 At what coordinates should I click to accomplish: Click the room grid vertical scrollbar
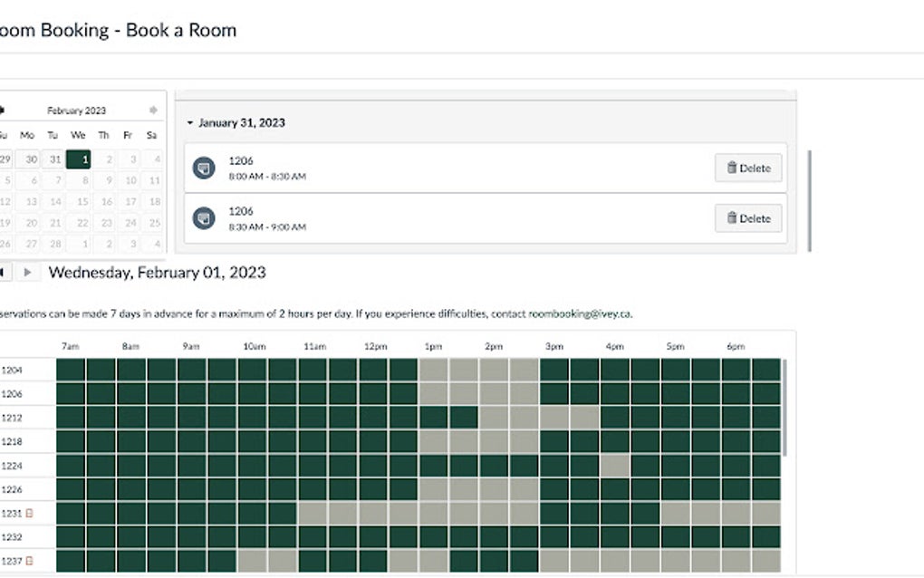[x=784, y=408]
